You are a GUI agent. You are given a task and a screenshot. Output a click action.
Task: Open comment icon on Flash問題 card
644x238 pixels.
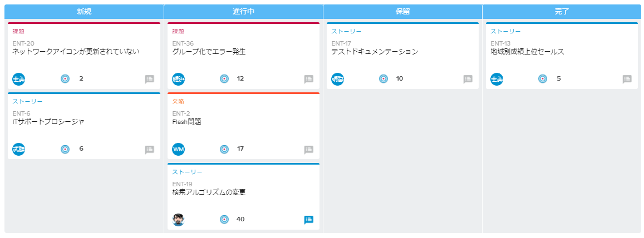(309, 150)
